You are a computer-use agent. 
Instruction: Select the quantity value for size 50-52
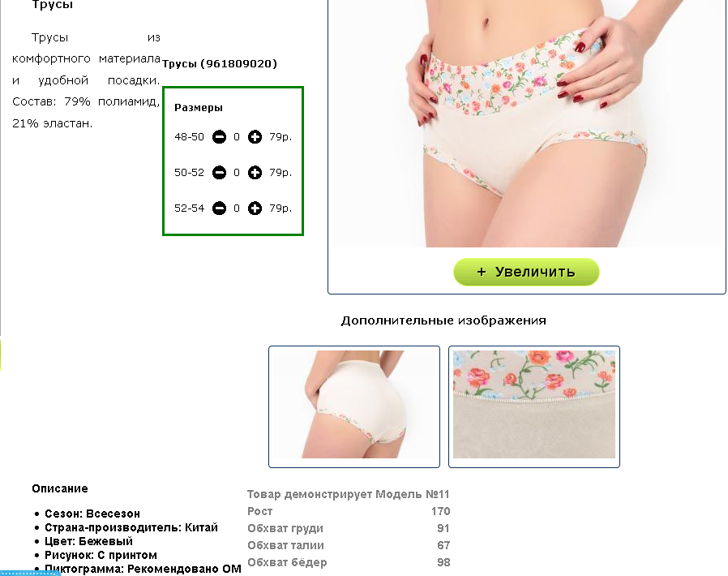pyautogui.click(x=237, y=173)
